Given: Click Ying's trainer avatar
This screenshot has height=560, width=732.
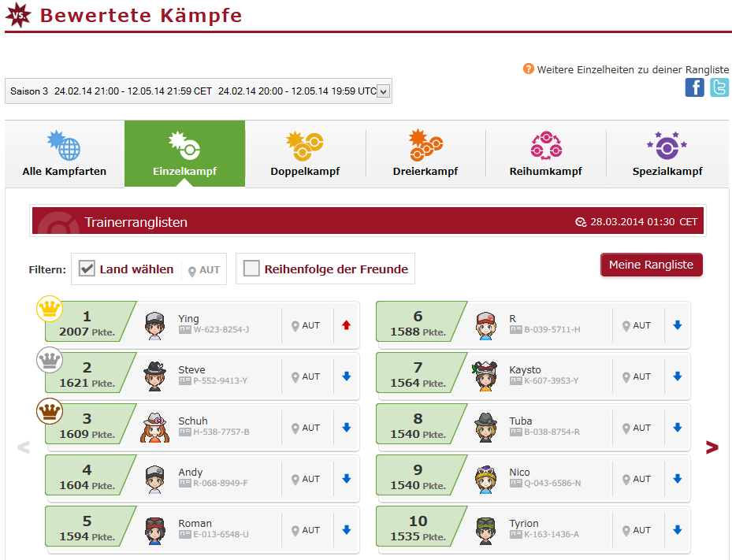Looking at the screenshot, I should click(x=154, y=325).
